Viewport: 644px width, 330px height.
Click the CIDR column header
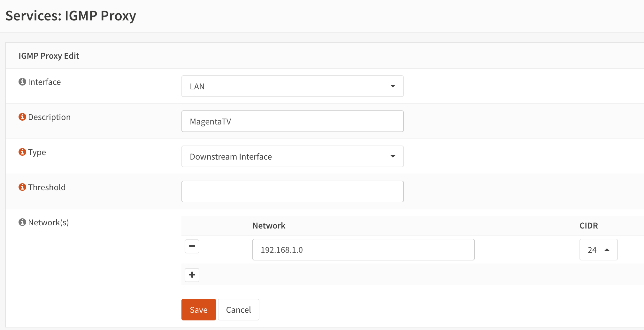(x=588, y=226)
